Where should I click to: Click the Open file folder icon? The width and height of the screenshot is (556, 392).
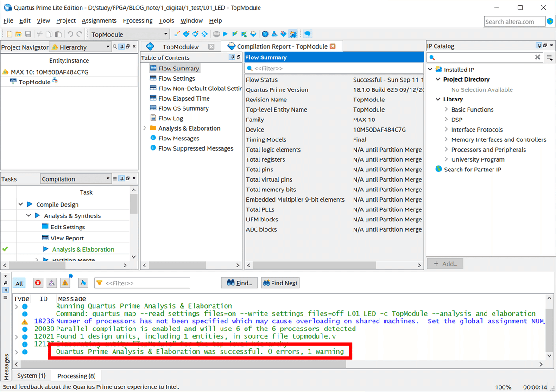point(19,34)
